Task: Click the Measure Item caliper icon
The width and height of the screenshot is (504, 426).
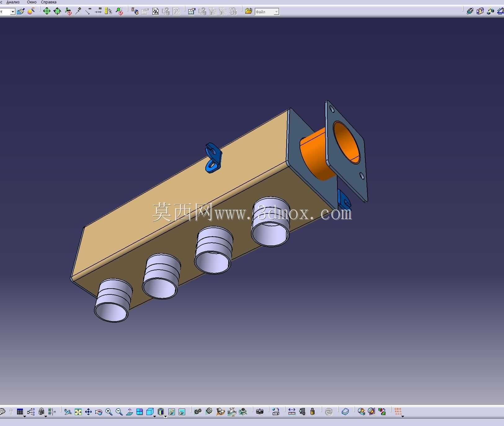Action: [x=302, y=412]
